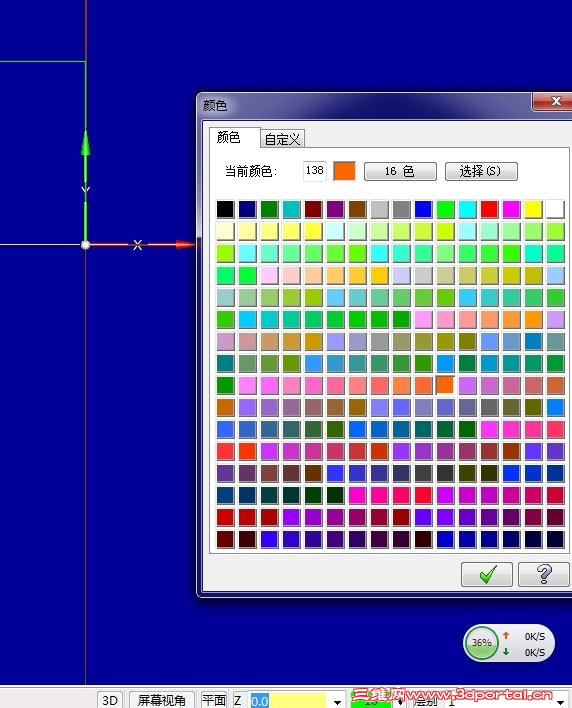Pick the light gray swatch in the basic 16-color row
The image size is (572, 708).
coord(379,210)
